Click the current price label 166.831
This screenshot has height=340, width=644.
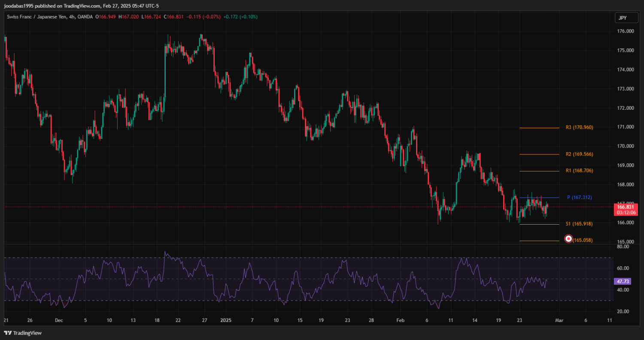(x=626, y=207)
